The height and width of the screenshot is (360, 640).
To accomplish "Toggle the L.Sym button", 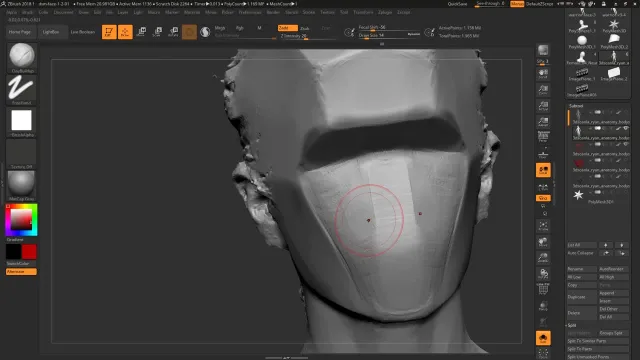I will point(543,187).
